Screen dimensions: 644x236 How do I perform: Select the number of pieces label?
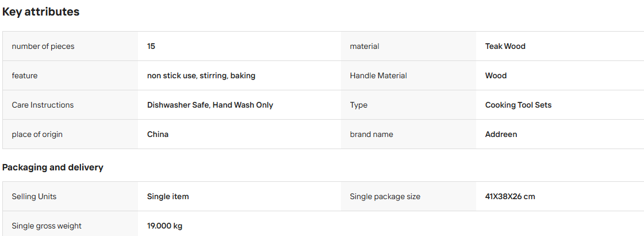(43, 47)
